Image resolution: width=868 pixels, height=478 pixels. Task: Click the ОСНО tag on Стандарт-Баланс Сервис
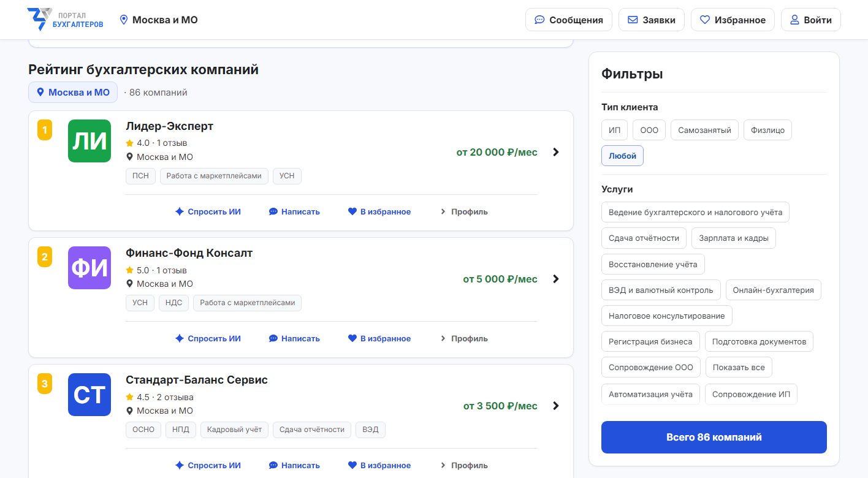click(143, 430)
